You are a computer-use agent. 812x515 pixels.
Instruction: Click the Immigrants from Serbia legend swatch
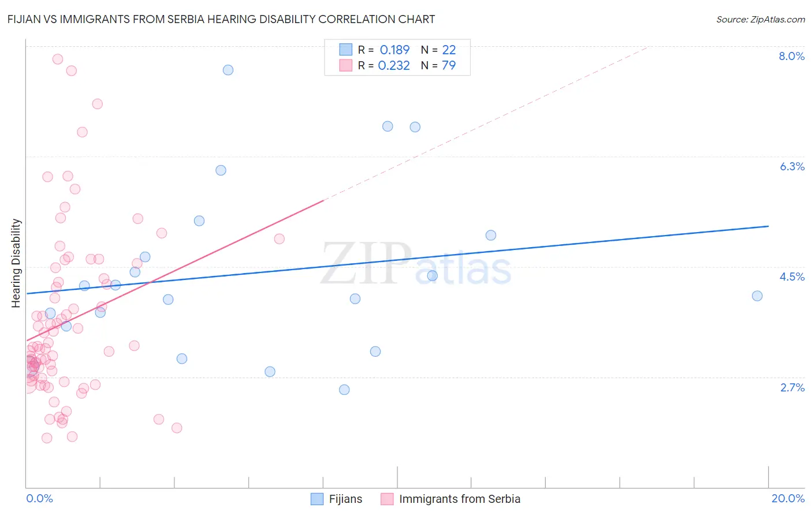tap(387, 499)
